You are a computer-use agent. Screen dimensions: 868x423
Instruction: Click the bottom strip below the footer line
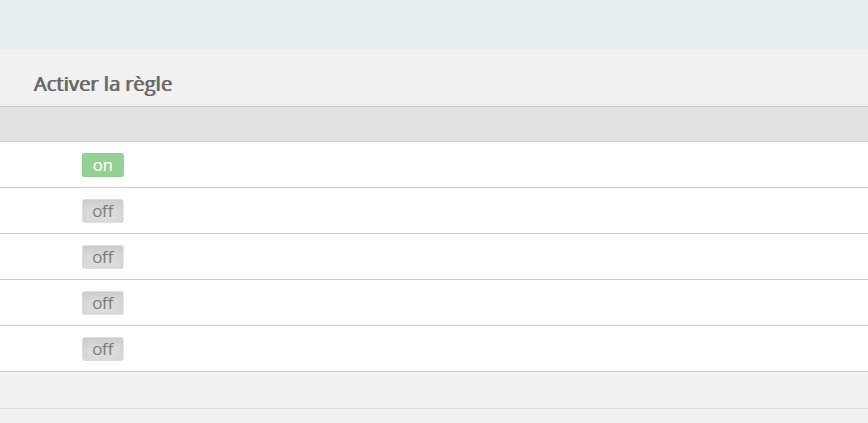434,416
